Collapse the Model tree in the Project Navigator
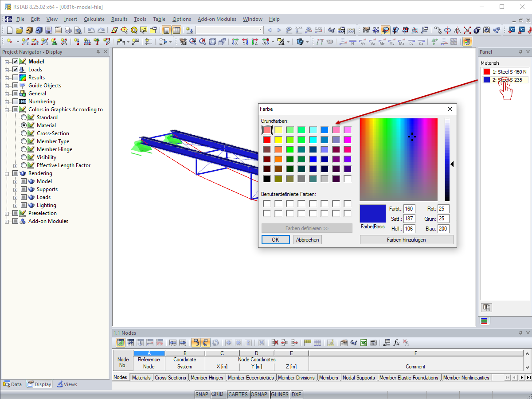 click(6, 61)
